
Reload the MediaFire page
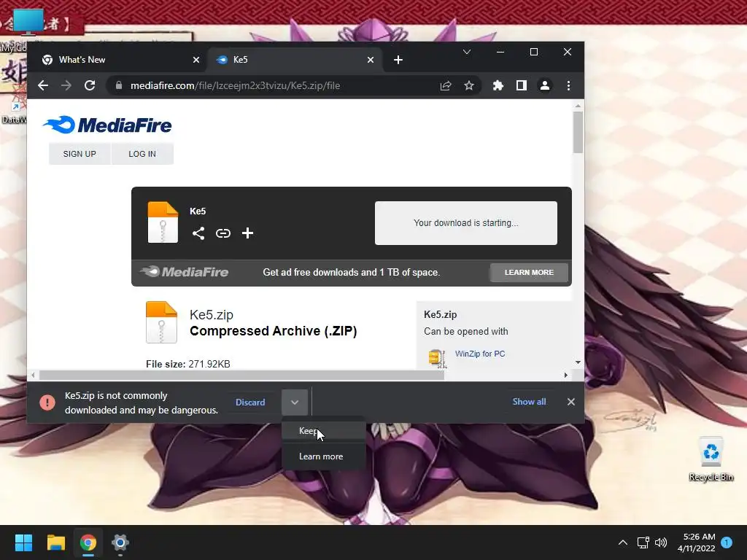click(x=90, y=86)
